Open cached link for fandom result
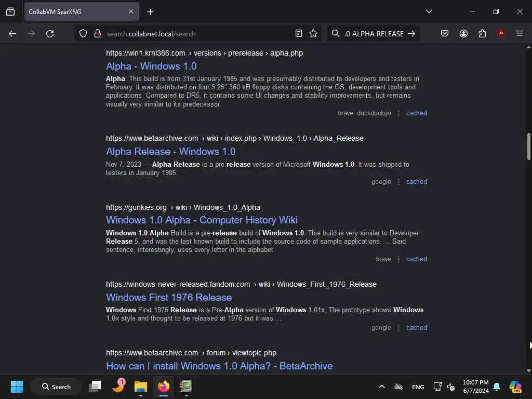Screen dimensions: 532x399 pos(417,328)
